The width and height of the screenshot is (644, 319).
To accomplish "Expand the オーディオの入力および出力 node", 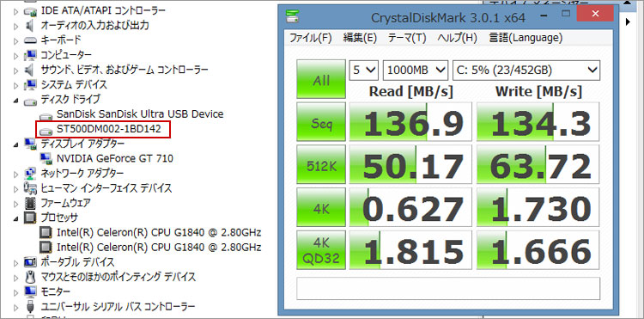I will point(16,26).
